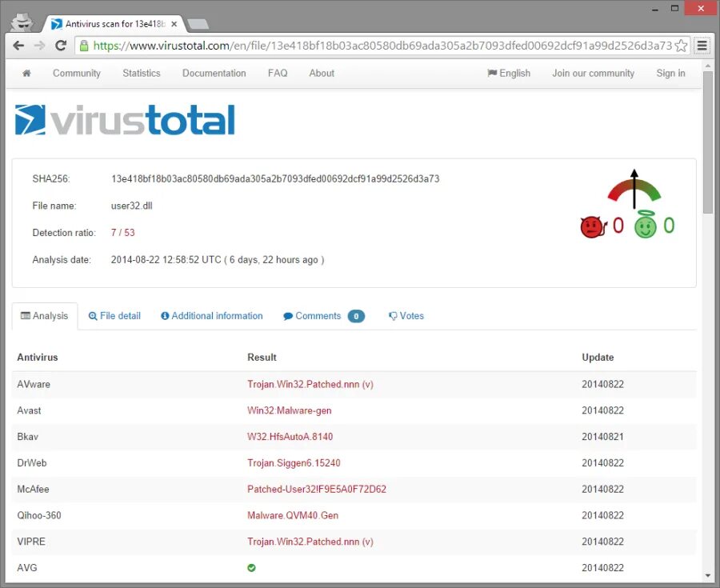Switch to Additional information tab
Image resolution: width=720 pixels, height=588 pixels.
pyautogui.click(x=212, y=316)
